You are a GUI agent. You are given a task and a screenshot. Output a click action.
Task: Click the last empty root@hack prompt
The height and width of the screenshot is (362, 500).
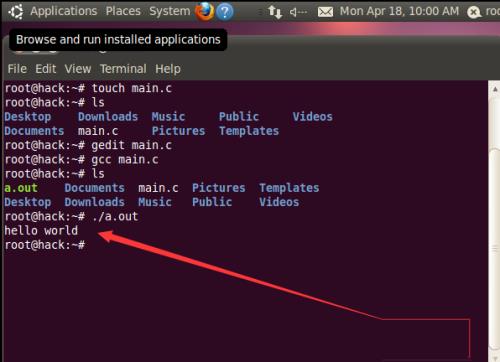tap(45, 245)
